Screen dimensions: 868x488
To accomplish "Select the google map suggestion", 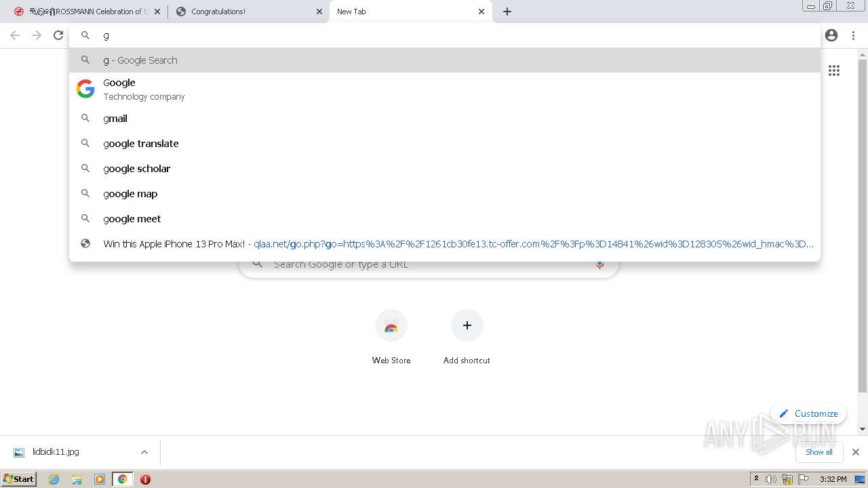I will tap(445, 194).
